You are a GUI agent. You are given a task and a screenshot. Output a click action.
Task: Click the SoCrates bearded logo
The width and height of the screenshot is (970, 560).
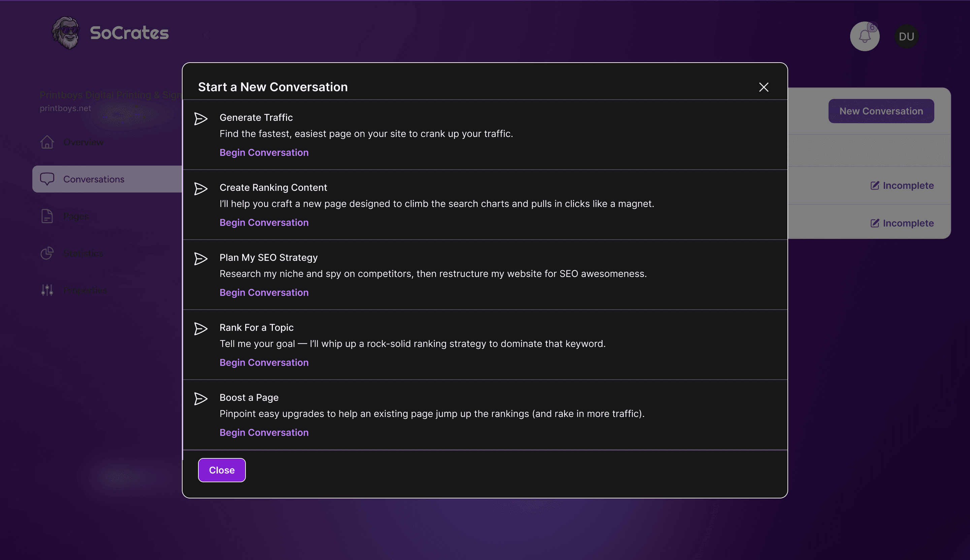pos(66,33)
